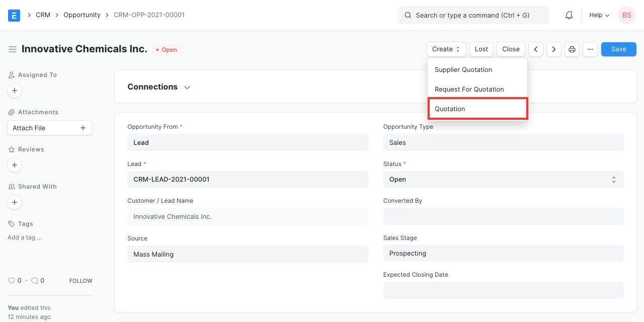Share document via Shared With plus
644x322 pixels.
click(15, 202)
